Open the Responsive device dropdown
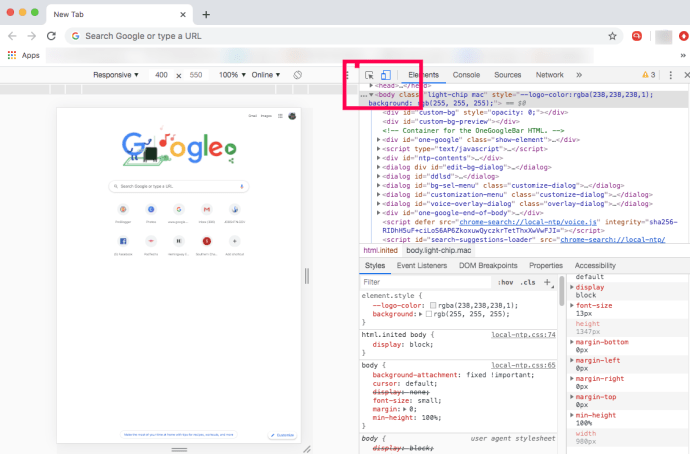The width and height of the screenshot is (690, 454). tap(116, 75)
